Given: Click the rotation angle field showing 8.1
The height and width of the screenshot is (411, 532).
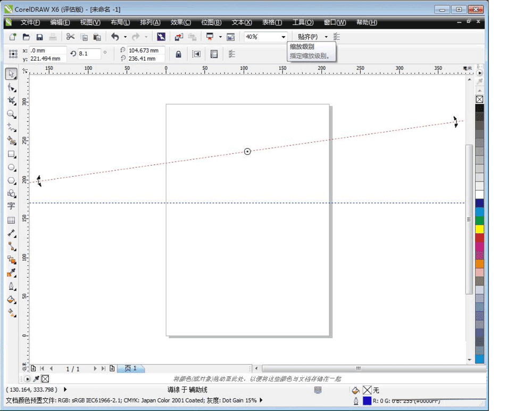Looking at the screenshot, I should [x=89, y=53].
